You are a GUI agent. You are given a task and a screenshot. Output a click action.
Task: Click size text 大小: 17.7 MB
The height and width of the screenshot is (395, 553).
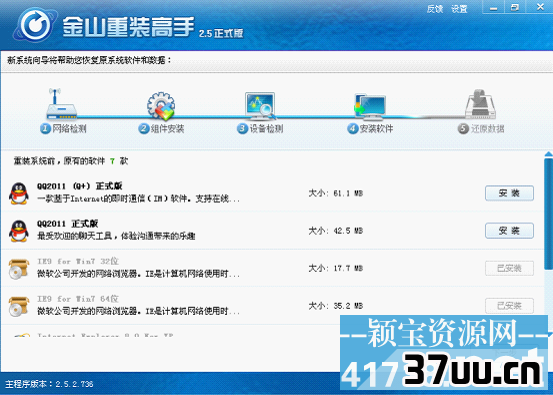pos(336,268)
